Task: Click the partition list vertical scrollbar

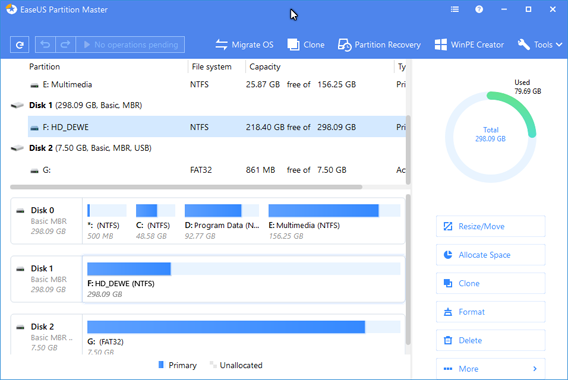Action: click(408, 150)
